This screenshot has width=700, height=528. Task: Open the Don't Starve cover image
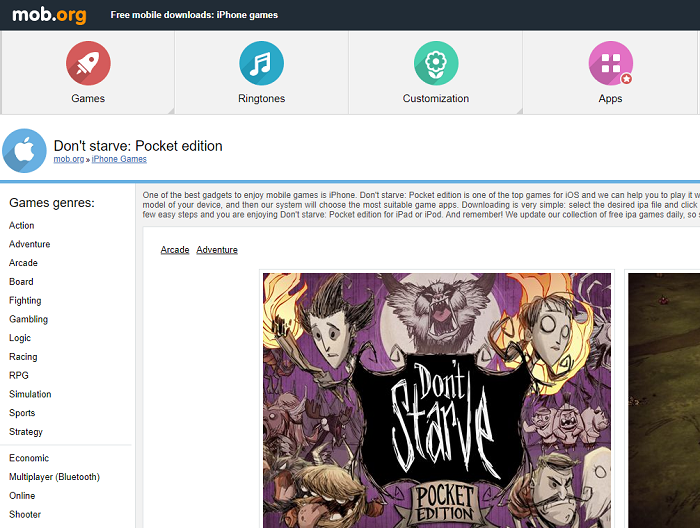coord(437,400)
